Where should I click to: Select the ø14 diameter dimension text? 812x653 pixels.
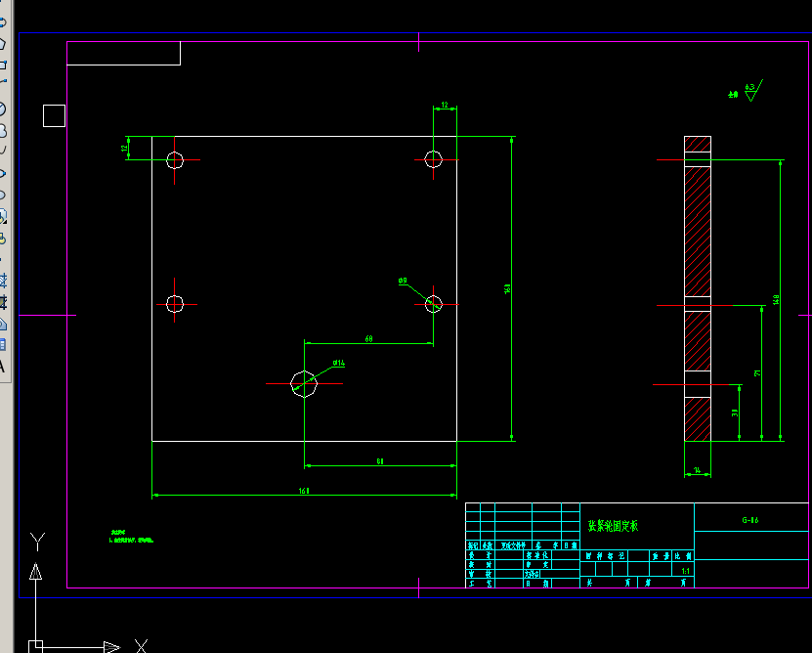coord(339,363)
